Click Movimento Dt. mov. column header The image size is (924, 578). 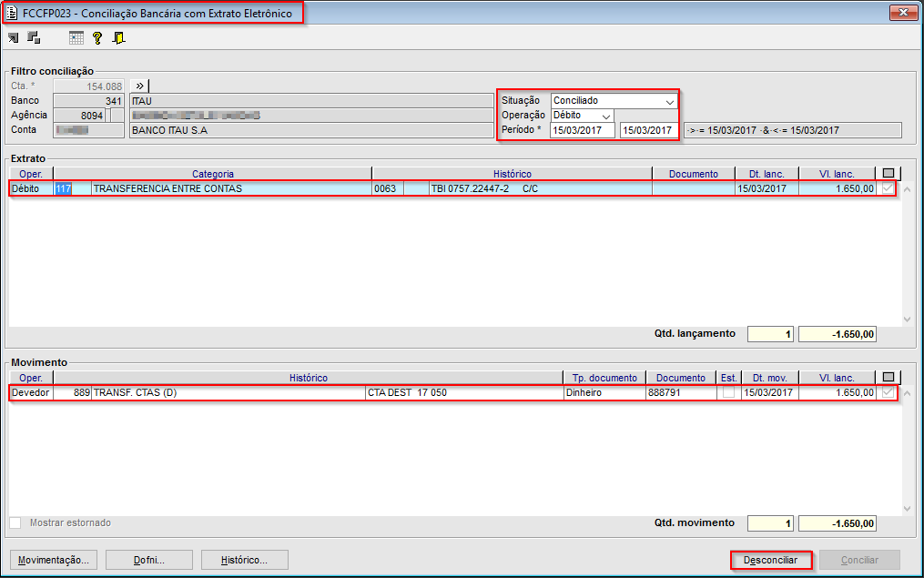pyautogui.click(x=770, y=378)
